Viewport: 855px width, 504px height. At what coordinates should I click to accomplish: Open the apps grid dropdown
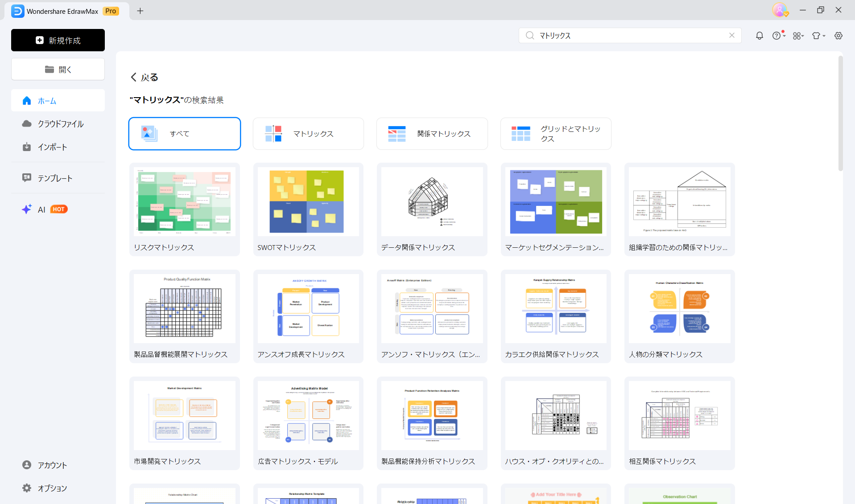798,36
